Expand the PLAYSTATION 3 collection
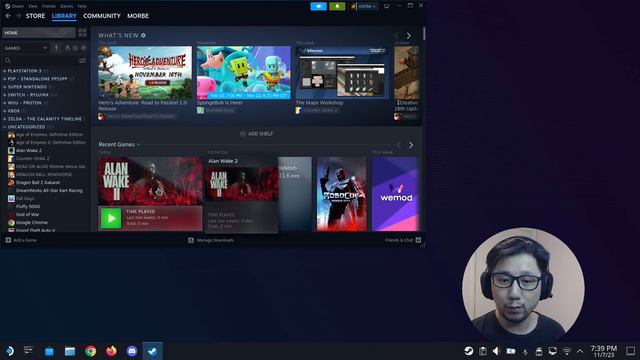Image resolution: width=640 pixels, height=360 pixels. [x=24, y=71]
